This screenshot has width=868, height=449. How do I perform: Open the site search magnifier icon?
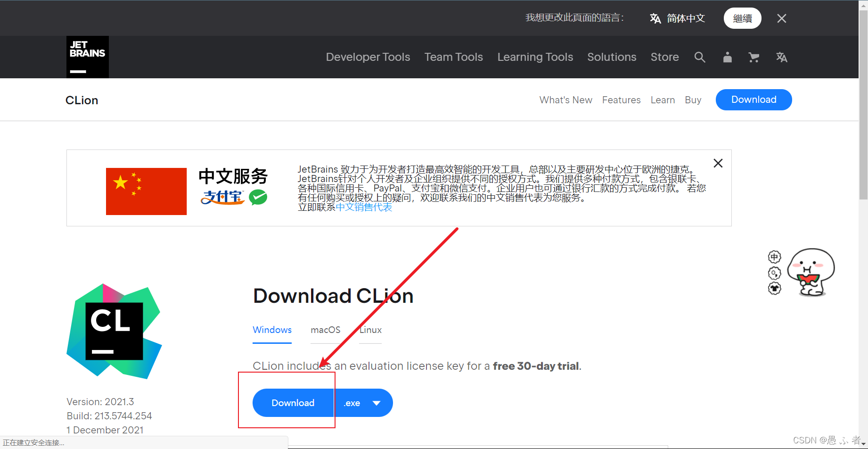click(x=700, y=57)
